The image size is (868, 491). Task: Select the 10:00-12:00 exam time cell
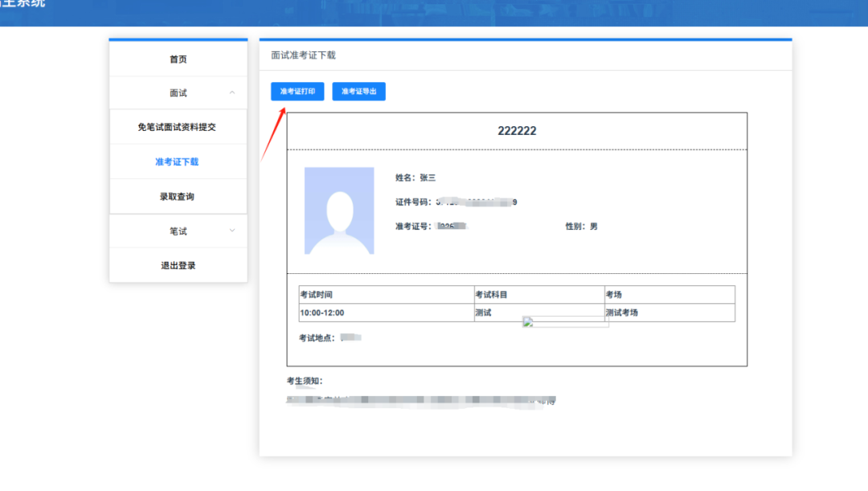tap(321, 313)
